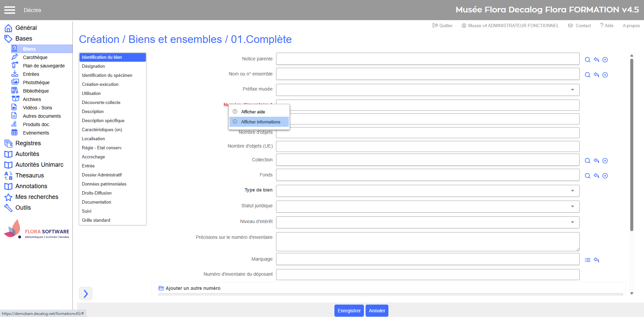Expand the right-arrow panel button

[x=86, y=294]
